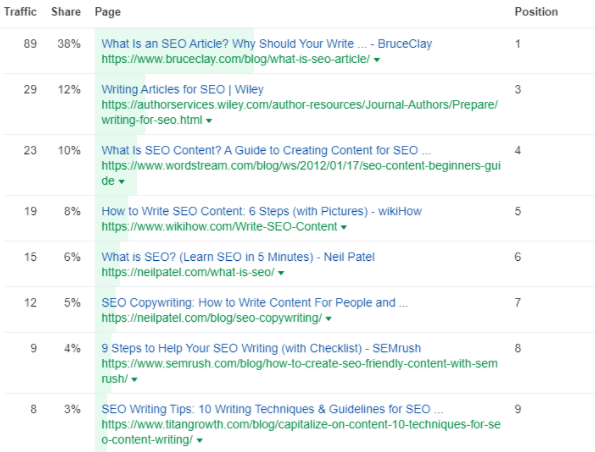Select the 38% share value
This screenshot has width=595, height=452.
click(x=69, y=44)
